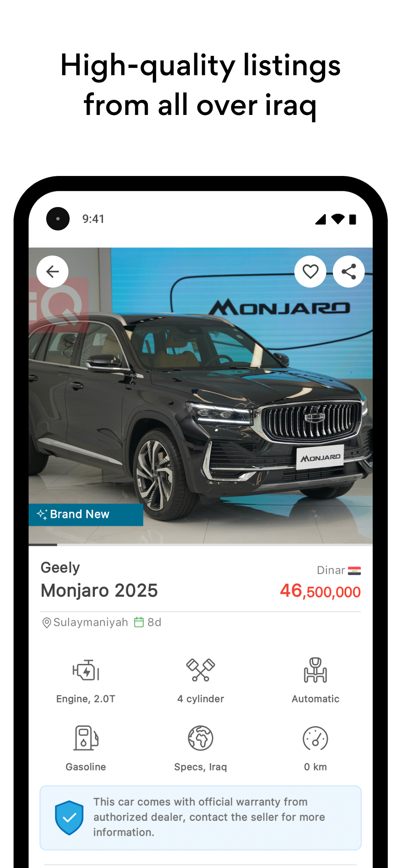Select the Specs Iraq globe icon
Screen dimensions: 401x868
tap(200, 738)
